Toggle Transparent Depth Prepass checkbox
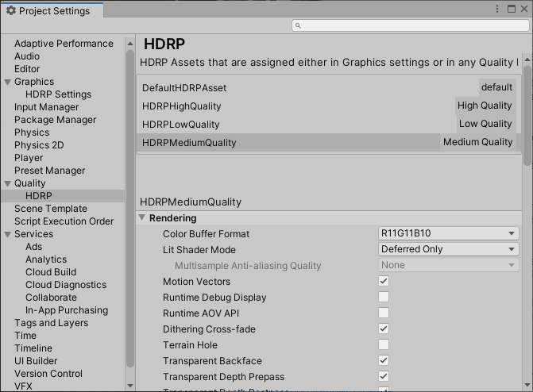 (x=384, y=376)
